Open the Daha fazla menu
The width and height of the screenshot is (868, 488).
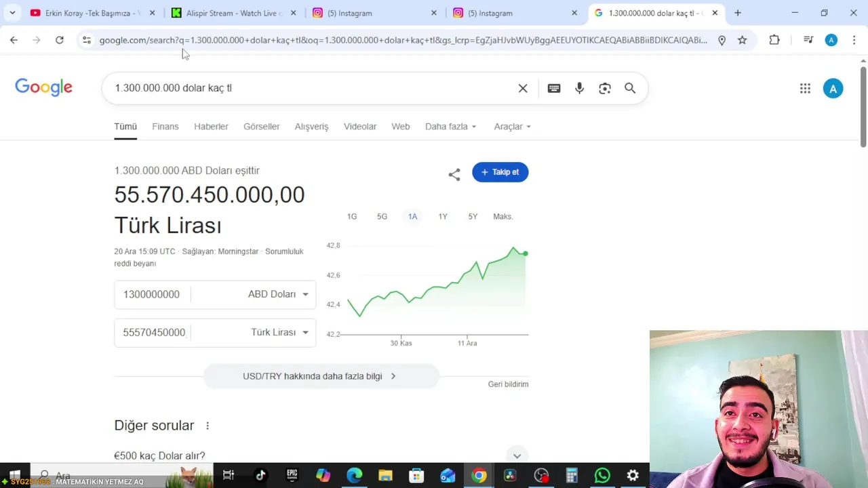451,127
